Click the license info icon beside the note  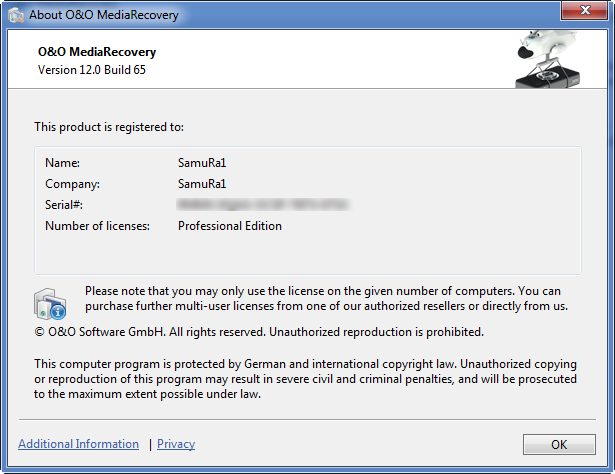[51, 300]
